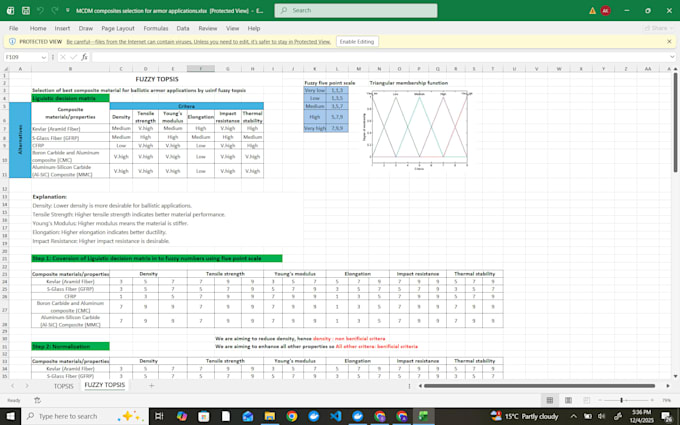680x425 pixels.
Task: Click the Protected View warning link text
Action: click(x=199, y=42)
